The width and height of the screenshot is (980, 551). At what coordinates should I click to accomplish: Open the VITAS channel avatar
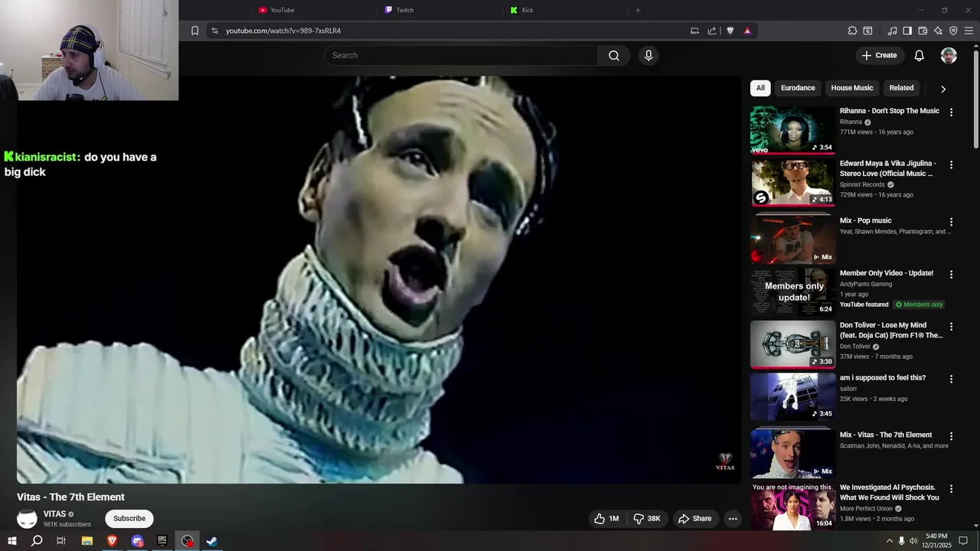click(27, 519)
